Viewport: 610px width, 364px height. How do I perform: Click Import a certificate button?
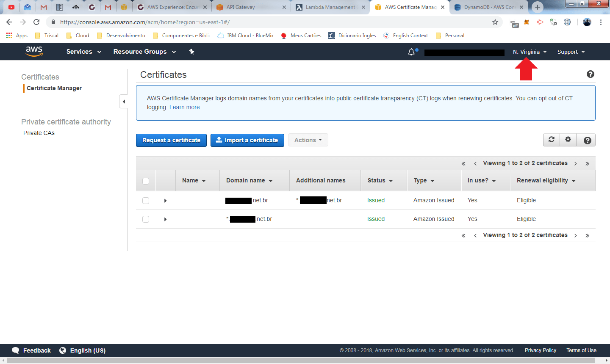tap(247, 140)
